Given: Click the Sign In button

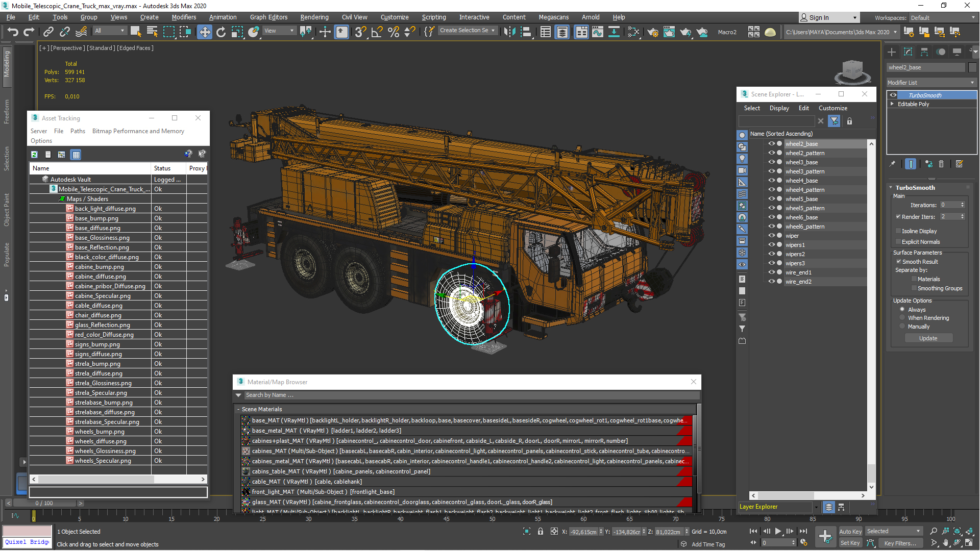Looking at the screenshot, I should 828,18.
